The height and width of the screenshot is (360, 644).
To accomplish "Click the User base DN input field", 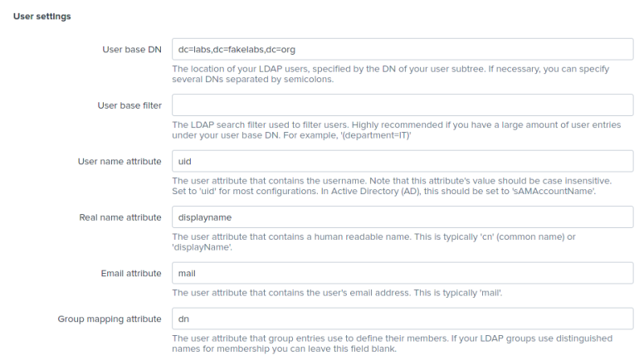I will point(402,49).
